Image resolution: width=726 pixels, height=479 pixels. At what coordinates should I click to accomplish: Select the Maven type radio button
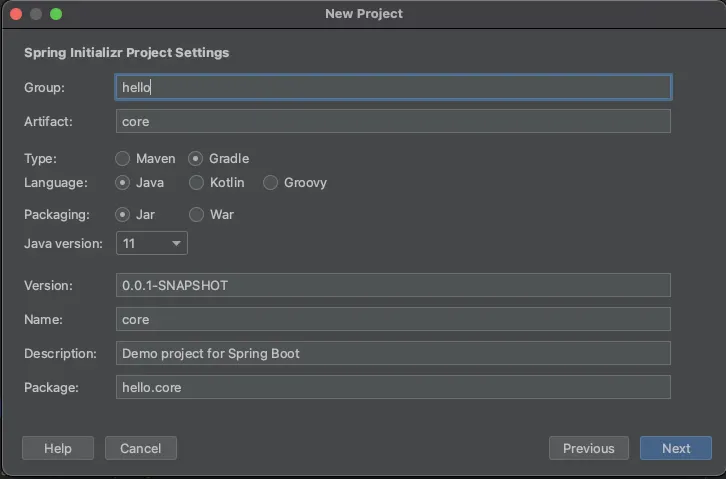(123, 158)
